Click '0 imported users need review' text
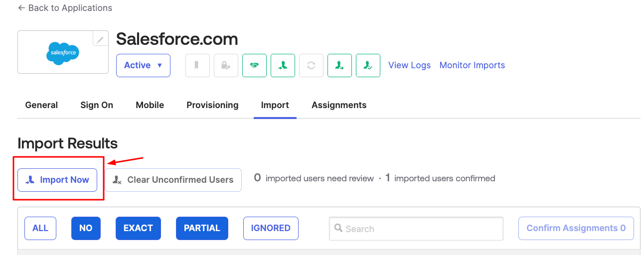 (x=314, y=178)
